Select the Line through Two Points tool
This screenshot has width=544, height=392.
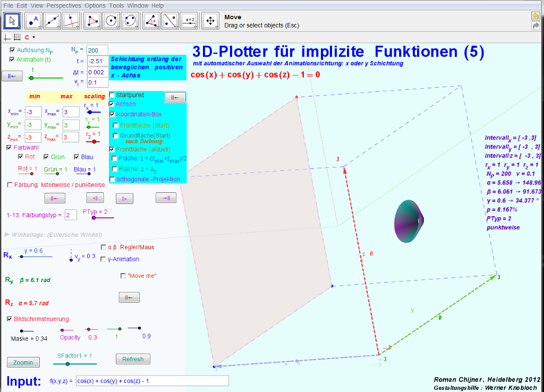52,21
